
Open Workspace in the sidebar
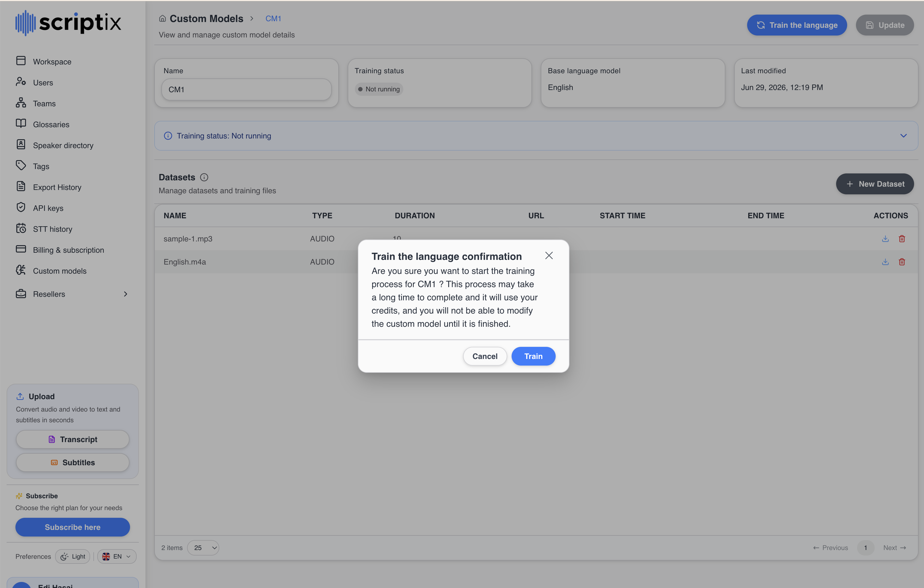(x=52, y=61)
